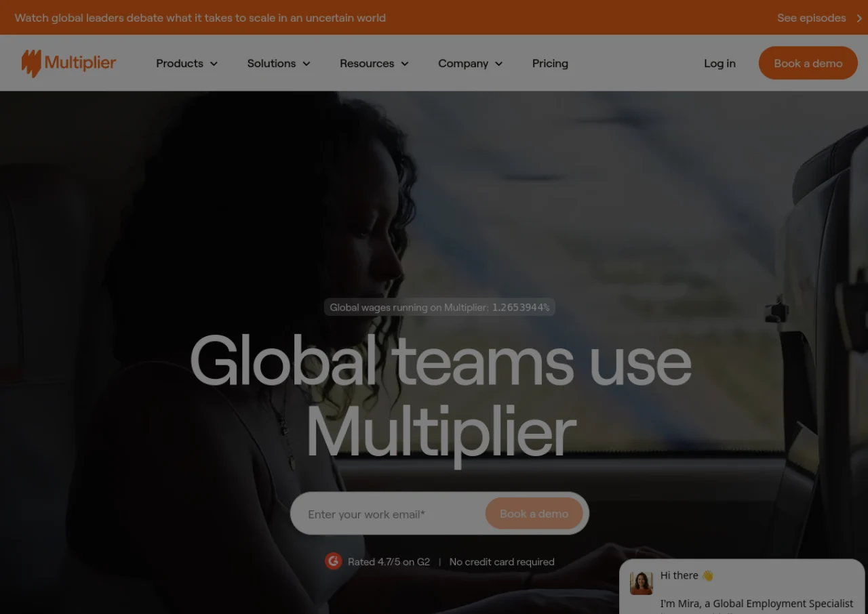
Task: Click Book a demo in the header
Action: click(x=808, y=63)
